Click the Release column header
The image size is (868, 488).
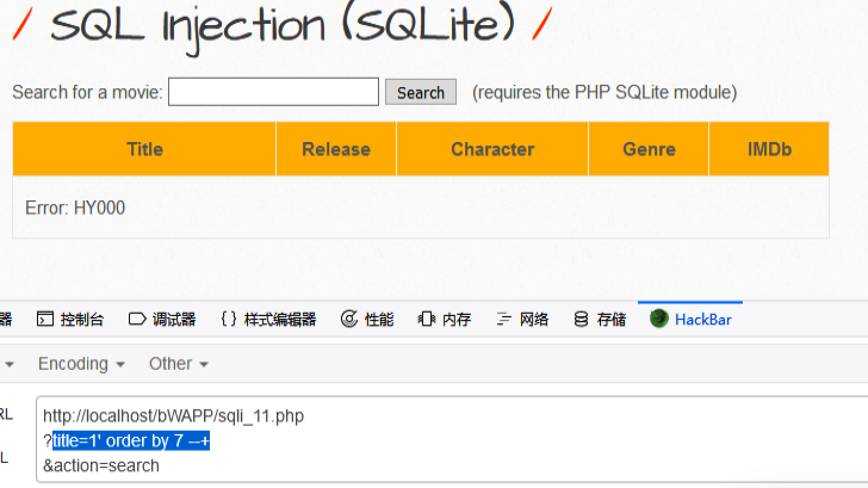click(x=336, y=149)
